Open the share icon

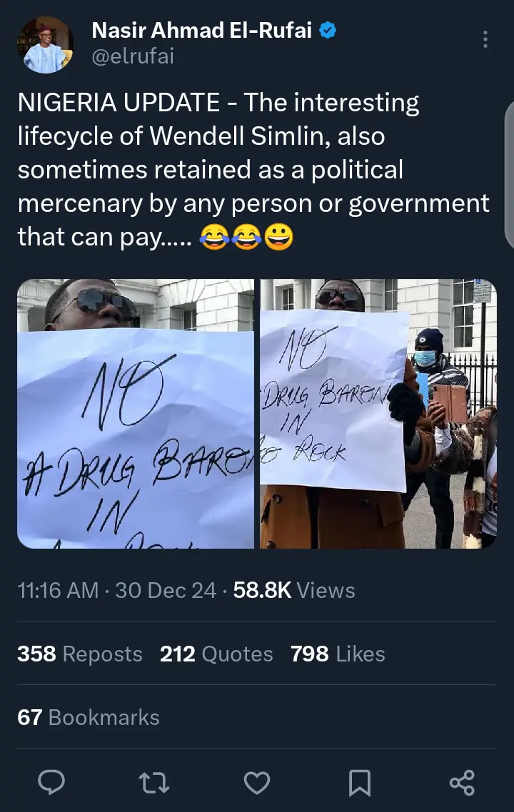[462, 782]
